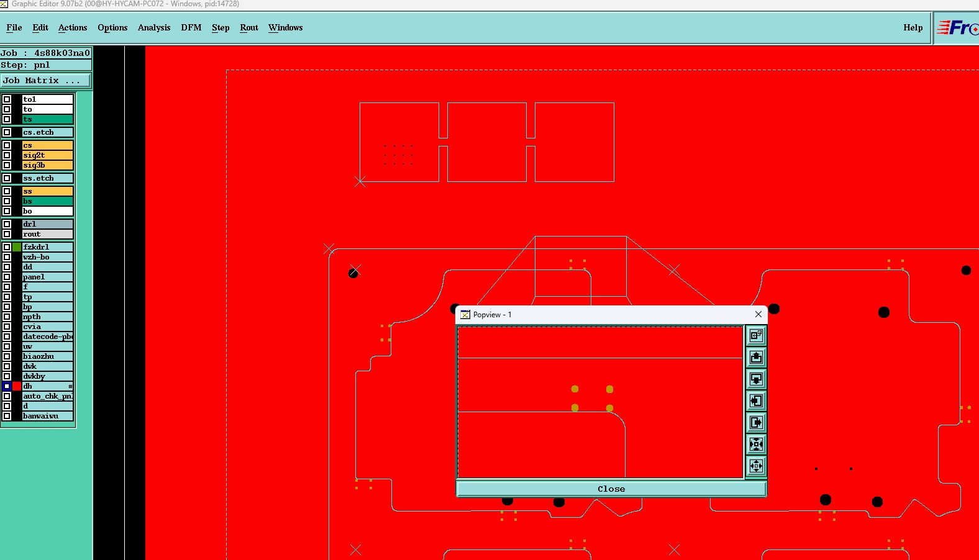Select layer name to1
Viewport: 979px width, 560px height.
pos(48,99)
